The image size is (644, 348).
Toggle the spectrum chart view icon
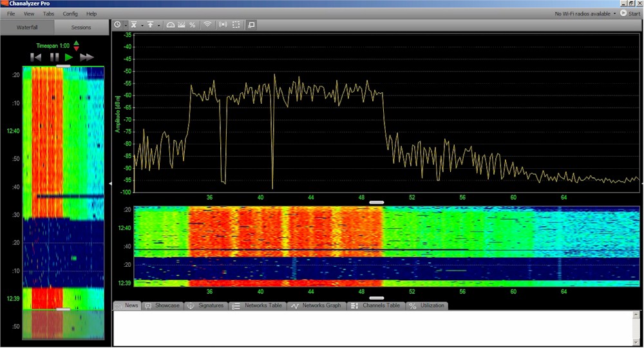click(182, 24)
